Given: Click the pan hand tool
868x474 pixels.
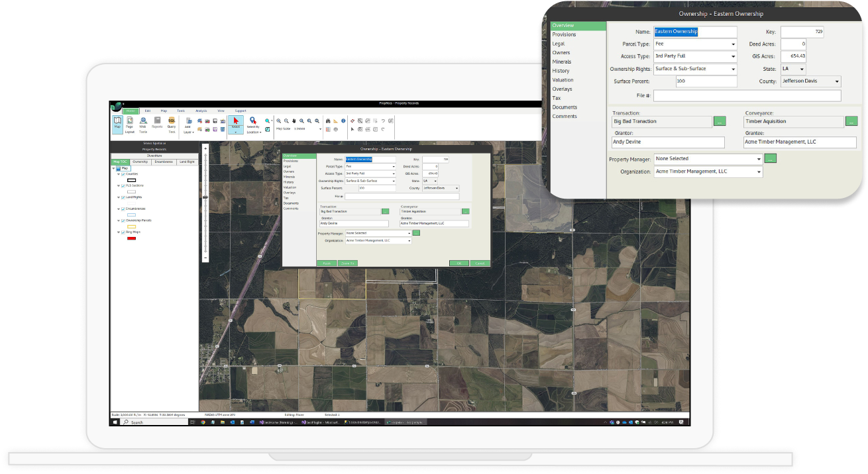Looking at the screenshot, I should coord(294,120).
